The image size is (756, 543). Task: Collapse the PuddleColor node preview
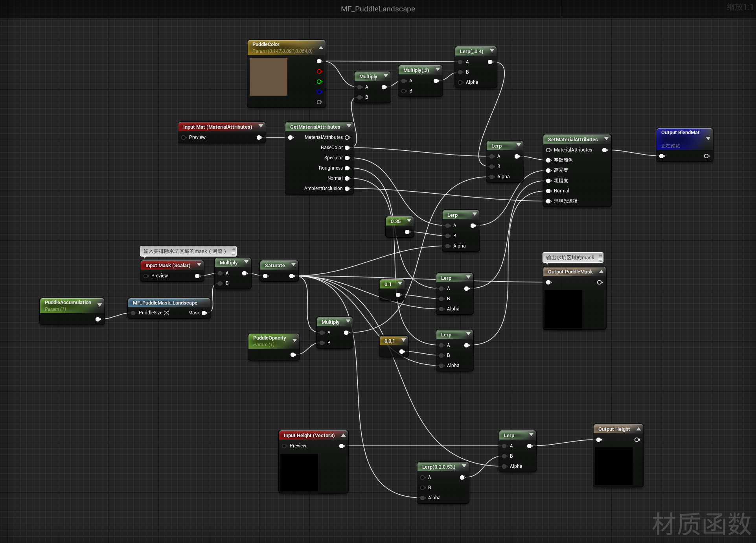(321, 48)
